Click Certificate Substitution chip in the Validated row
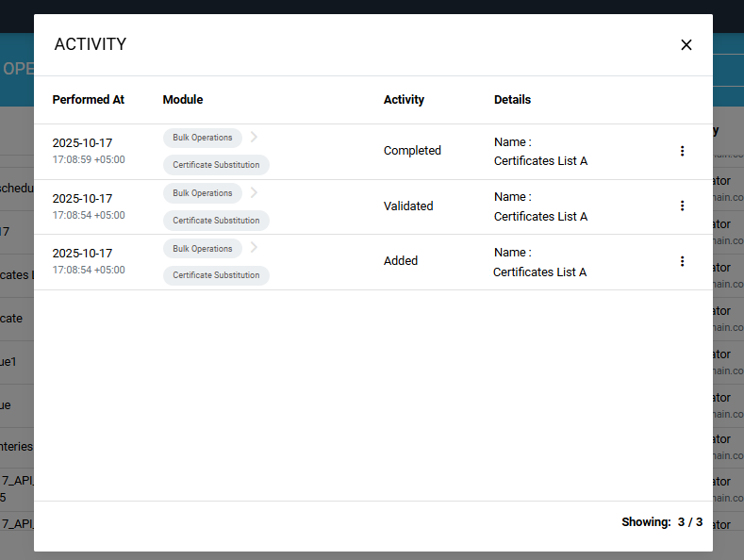 [x=216, y=221]
